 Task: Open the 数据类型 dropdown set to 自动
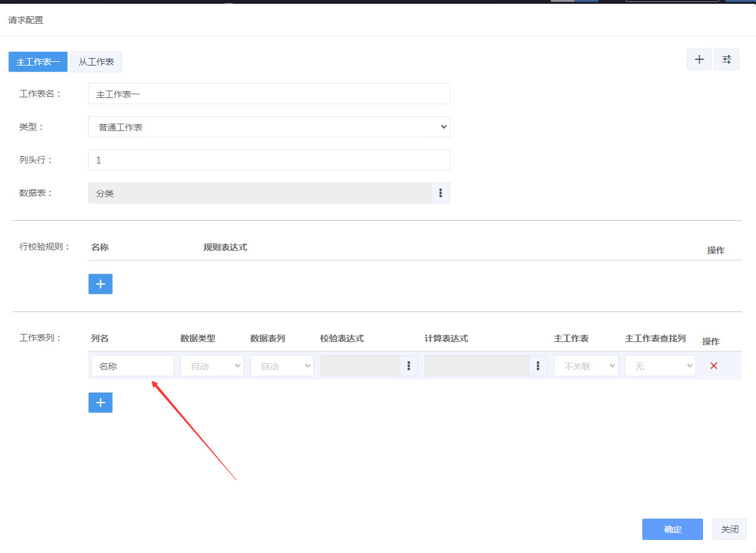212,366
